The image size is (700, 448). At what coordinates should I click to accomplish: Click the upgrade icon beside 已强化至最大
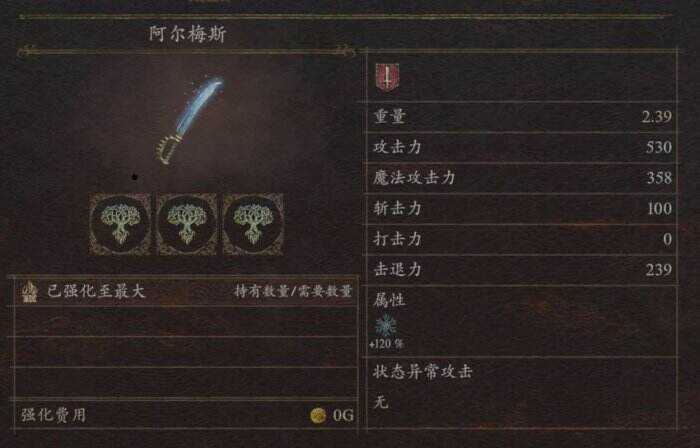pos(29,292)
